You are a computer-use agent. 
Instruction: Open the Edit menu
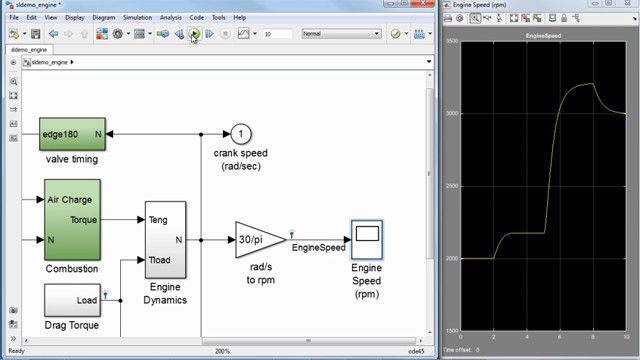tap(31, 18)
